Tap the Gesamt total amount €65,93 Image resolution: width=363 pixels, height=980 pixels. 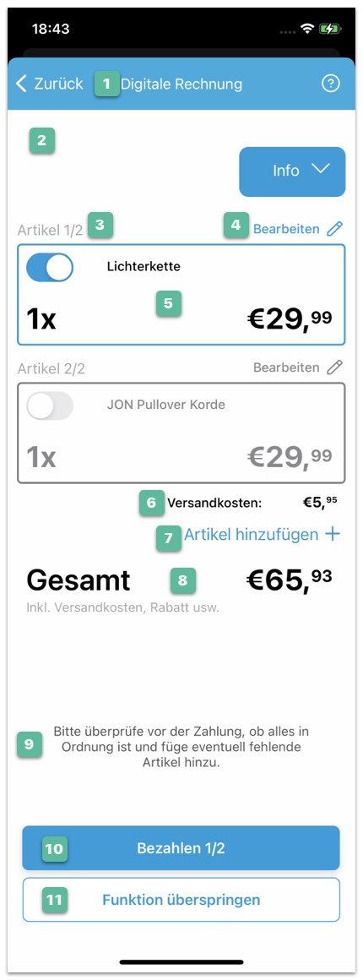pyautogui.click(x=289, y=580)
